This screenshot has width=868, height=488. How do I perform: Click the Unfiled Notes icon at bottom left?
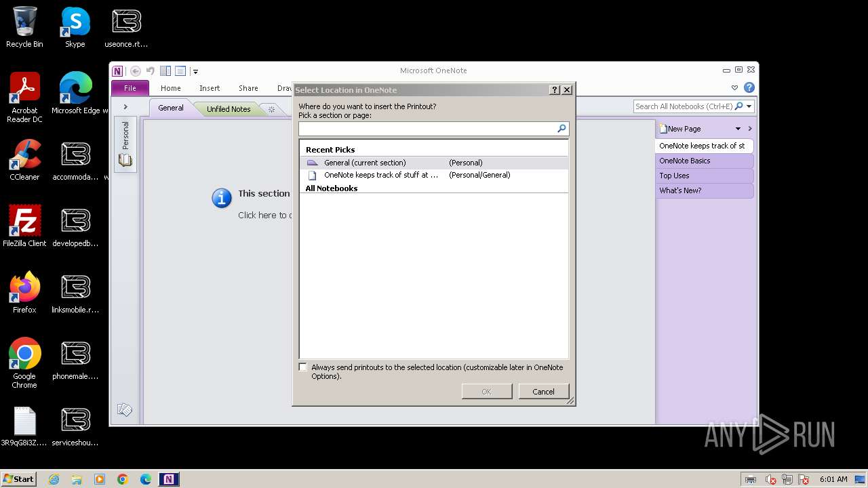pyautogui.click(x=125, y=409)
